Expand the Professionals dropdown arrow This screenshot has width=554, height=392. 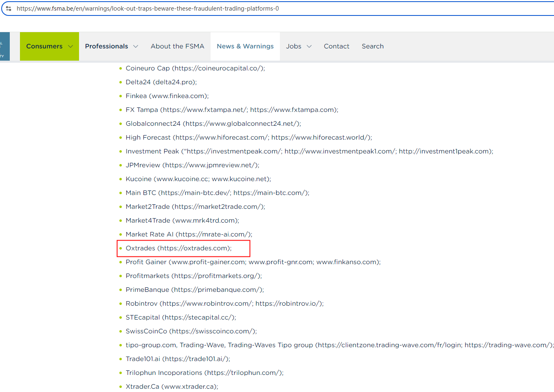pos(136,46)
